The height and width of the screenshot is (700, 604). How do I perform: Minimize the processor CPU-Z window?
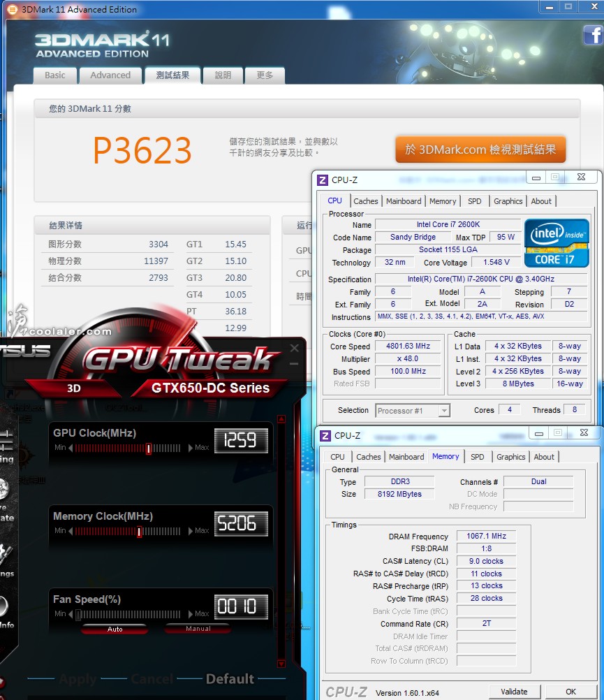tap(537, 177)
